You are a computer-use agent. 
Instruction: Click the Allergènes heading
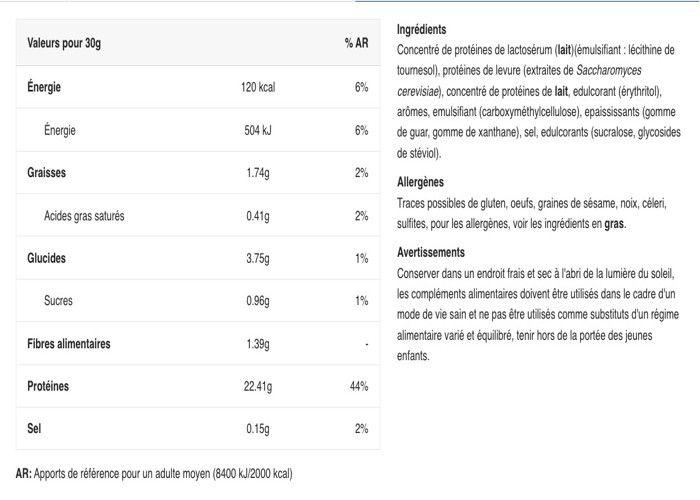coord(420,183)
